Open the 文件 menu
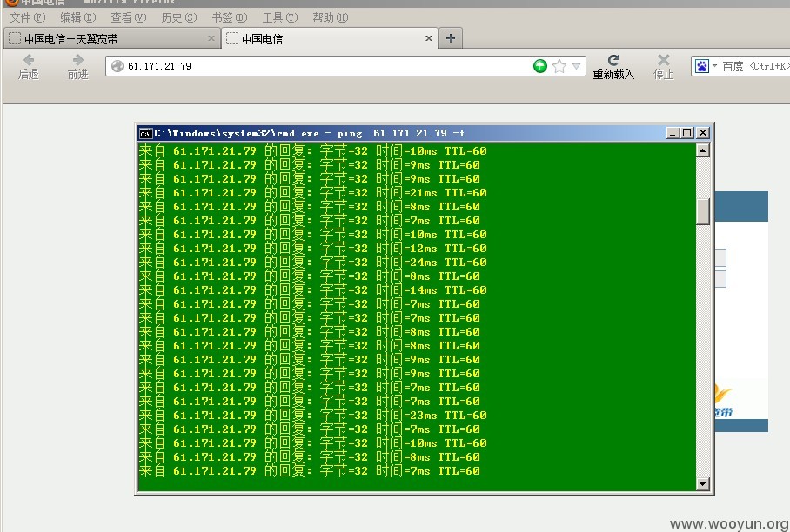790x532 pixels. tap(28, 17)
